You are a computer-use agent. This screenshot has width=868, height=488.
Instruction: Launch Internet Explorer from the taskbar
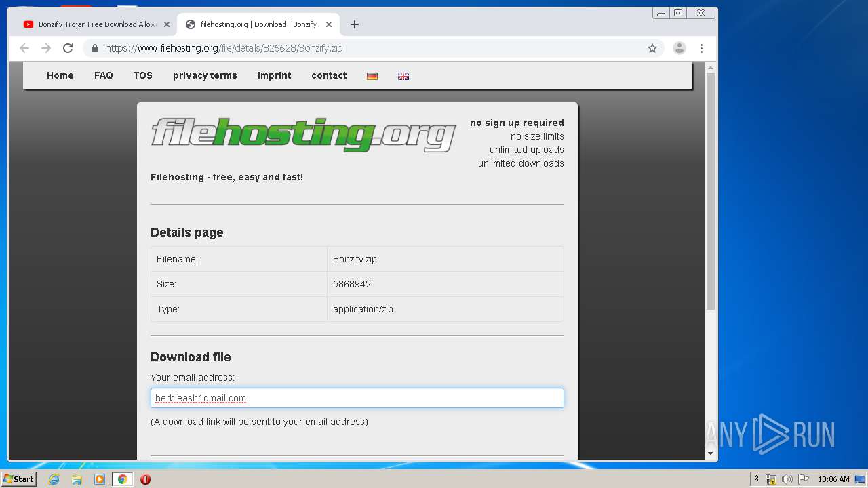[x=54, y=479]
